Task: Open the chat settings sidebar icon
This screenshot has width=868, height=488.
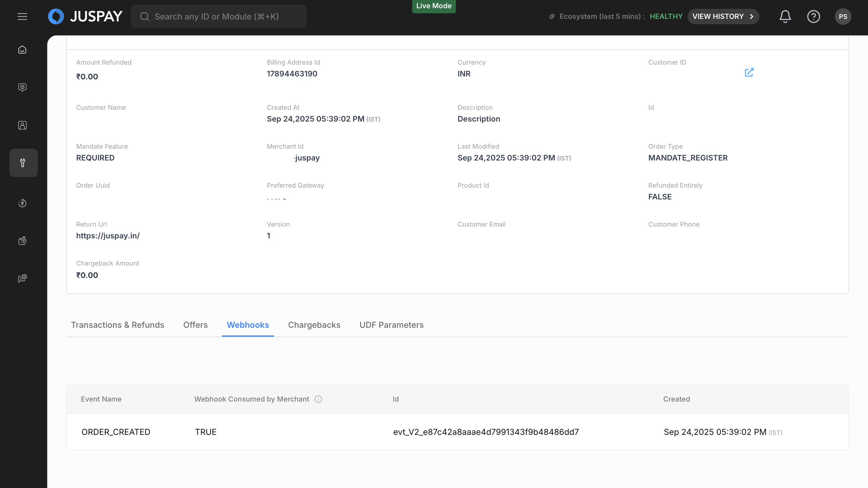Action: click(22, 278)
